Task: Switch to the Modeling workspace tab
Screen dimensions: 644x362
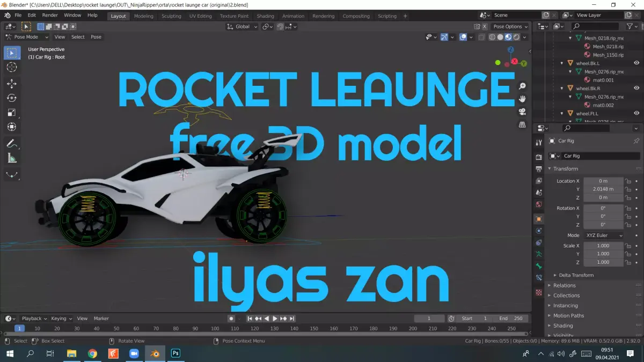Action: (x=143, y=16)
